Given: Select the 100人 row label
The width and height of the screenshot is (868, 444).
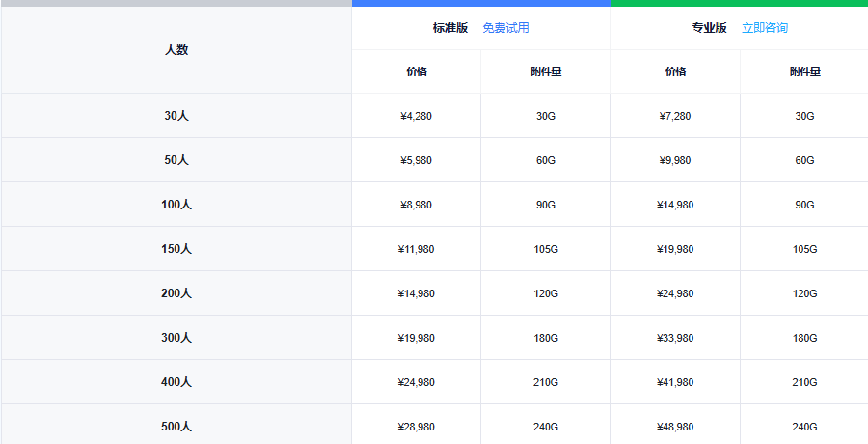Looking at the screenshot, I should point(176,205).
